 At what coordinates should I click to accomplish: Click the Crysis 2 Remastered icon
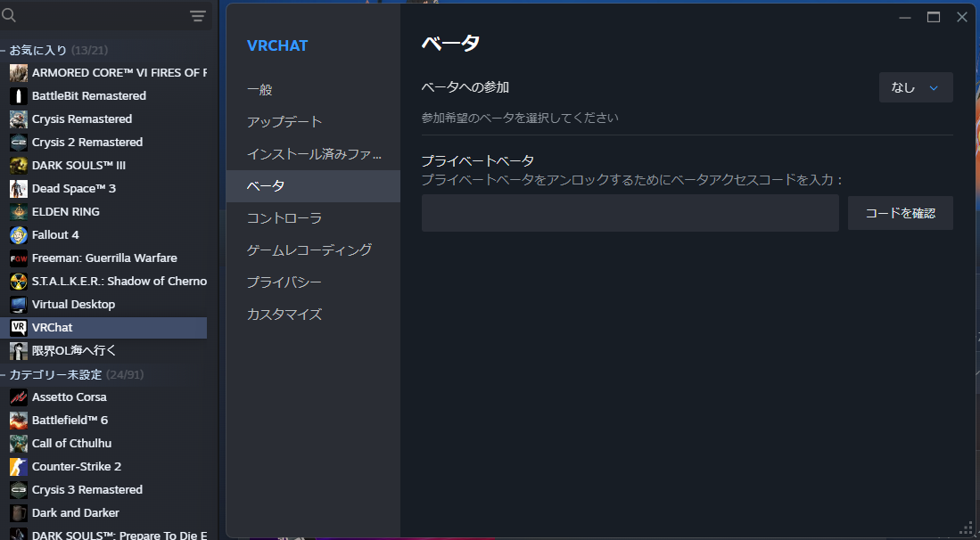[x=19, y=143]
